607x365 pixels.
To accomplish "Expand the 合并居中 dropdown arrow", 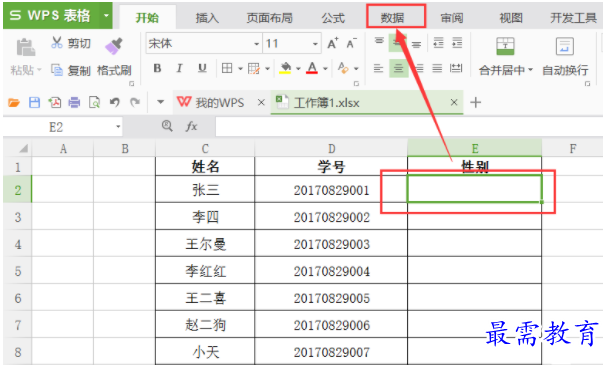I will pyautogui.click(x=530, y=70).
